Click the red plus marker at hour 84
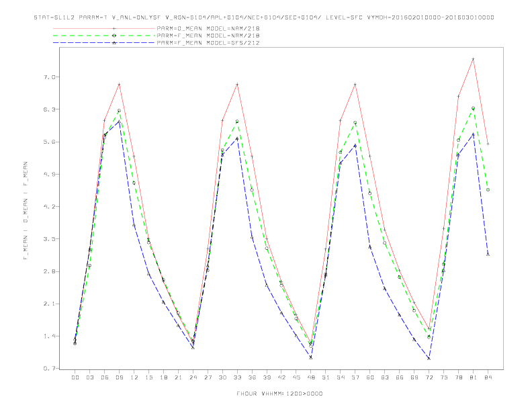 (488, 144)
